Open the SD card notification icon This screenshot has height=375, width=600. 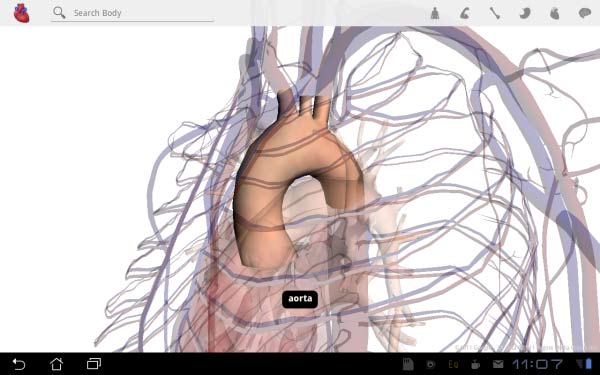click(x=408, y=364)
